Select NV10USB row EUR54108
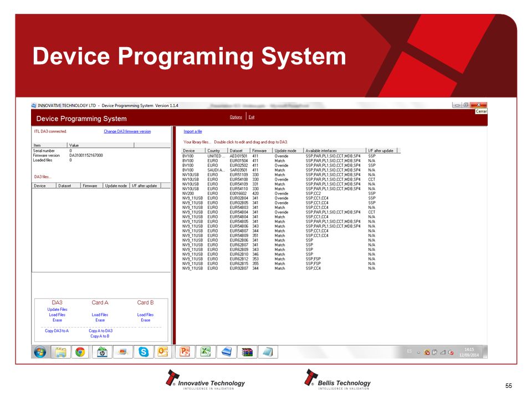The image size is (532, 399). [291, 180]
